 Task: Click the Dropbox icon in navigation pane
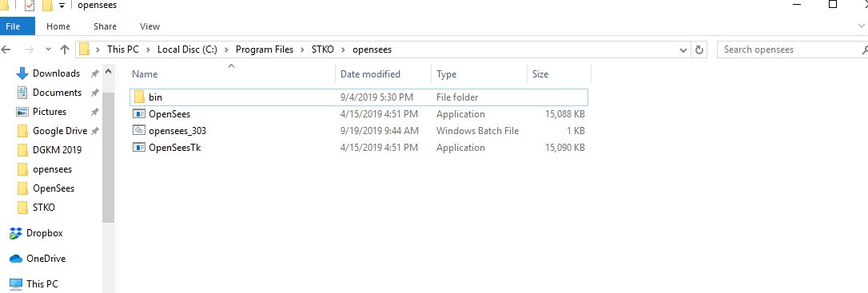pos(15,233)
